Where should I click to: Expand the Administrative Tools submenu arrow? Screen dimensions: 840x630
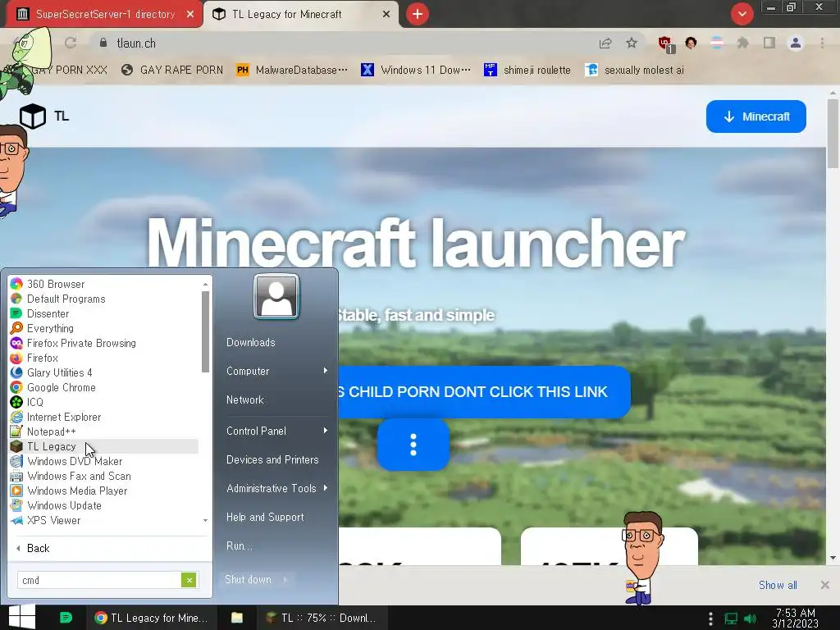[325, 488]
